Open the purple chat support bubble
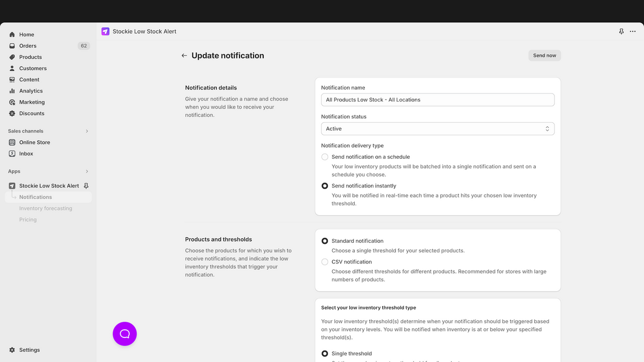This screenshot has width=644, height=362. coord(125,334)
